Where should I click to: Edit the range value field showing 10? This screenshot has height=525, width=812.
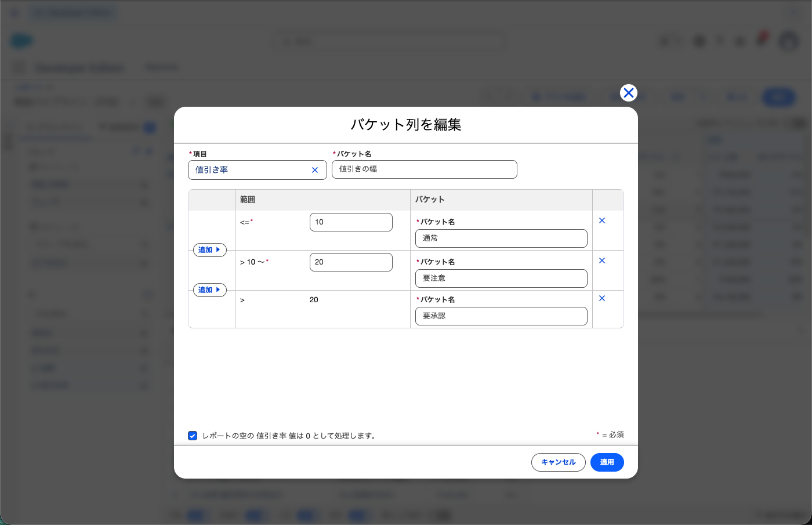point(351,222)
